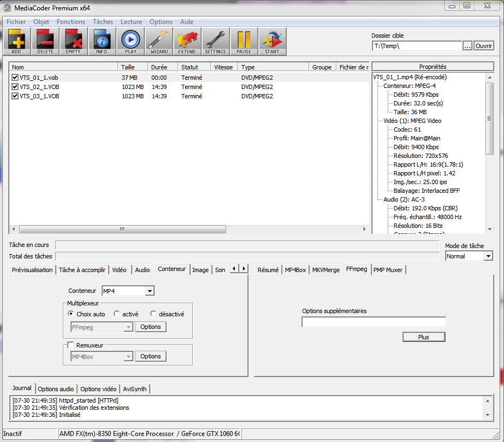The height and width of the screenshot is (442, 504).
Task: Click the Ouvrir target folder button
Action: (484, 46)
